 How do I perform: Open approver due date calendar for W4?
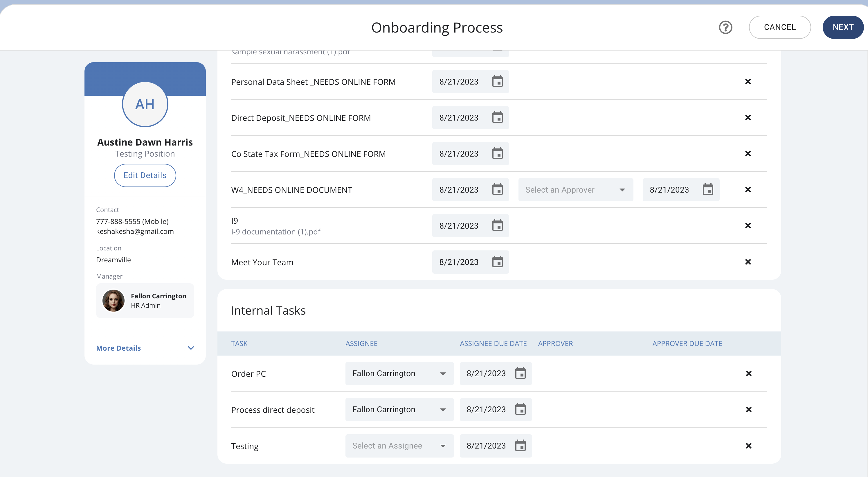708,189
